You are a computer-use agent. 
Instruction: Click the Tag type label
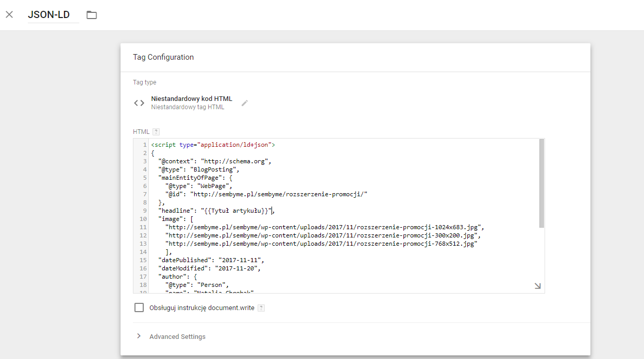click(145, 82)
